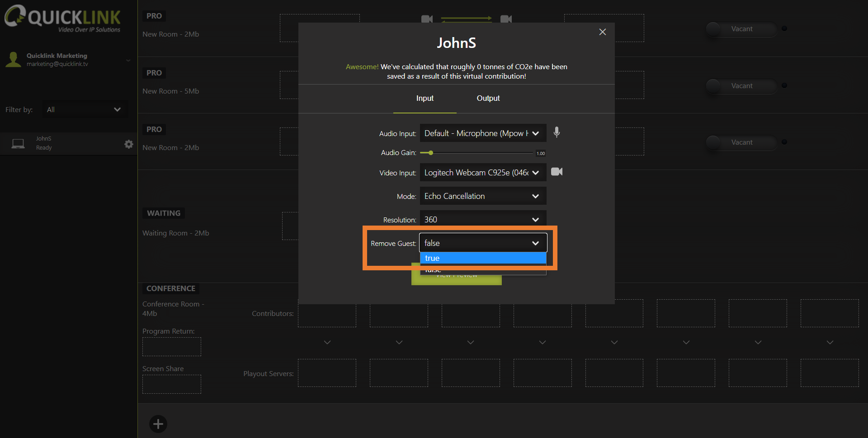Click the round plus add room button

(158, 424)
